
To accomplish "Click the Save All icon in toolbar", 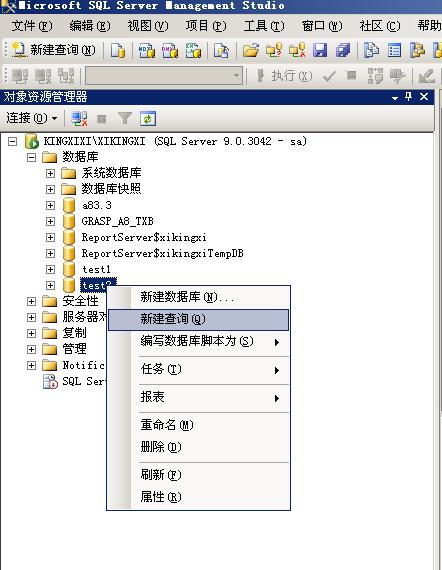I will 343,50.
